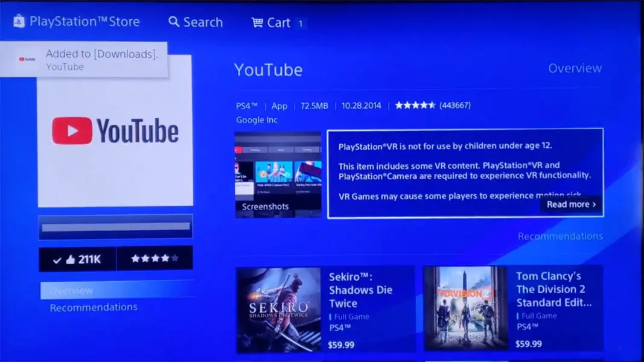Open Sekiro: Shadows Die Twice title

tap(360, 290)
